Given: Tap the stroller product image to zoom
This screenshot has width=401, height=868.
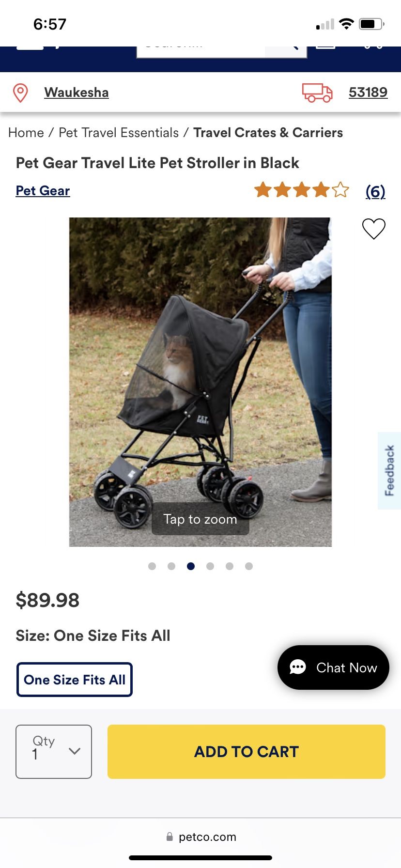Looking at the screenshot, I should (200, 382).
